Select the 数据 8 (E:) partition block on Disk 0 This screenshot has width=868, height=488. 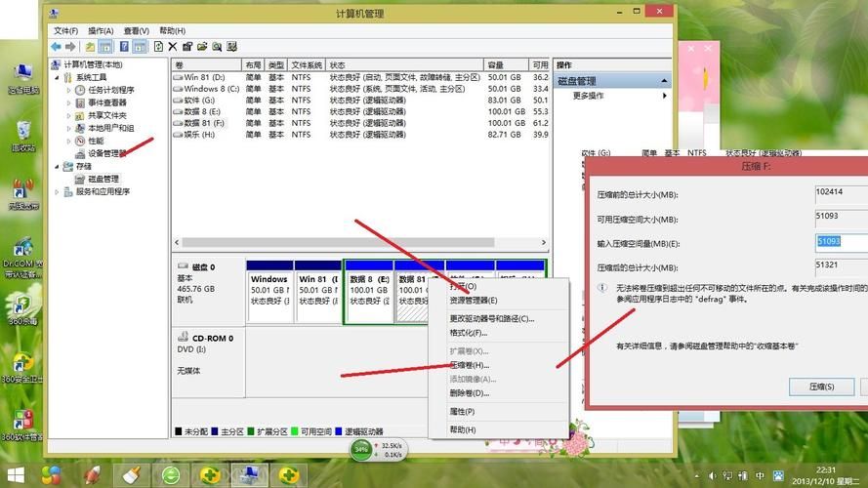click(369, 291)
